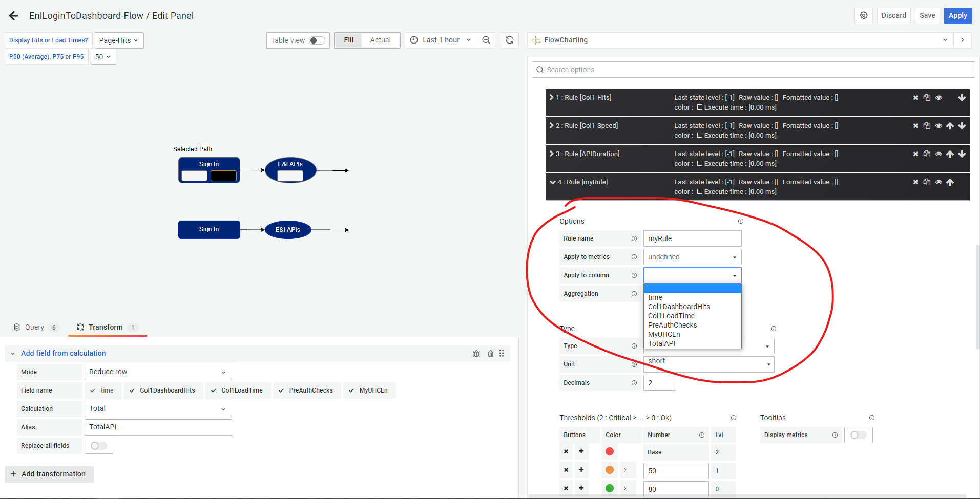Switch to the Actual view mode

380,40
